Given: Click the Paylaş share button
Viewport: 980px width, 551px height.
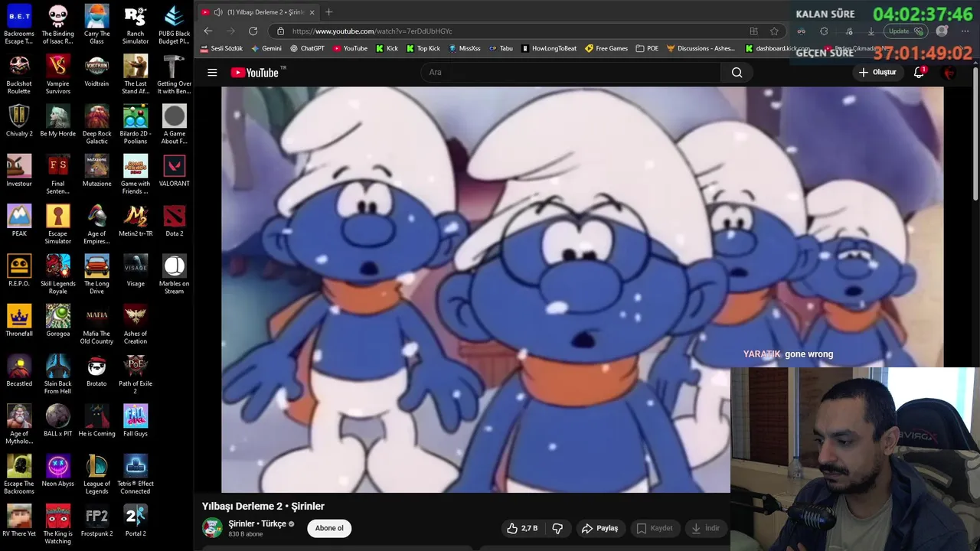Looking at the screenshot, I should tap(599, 528).
